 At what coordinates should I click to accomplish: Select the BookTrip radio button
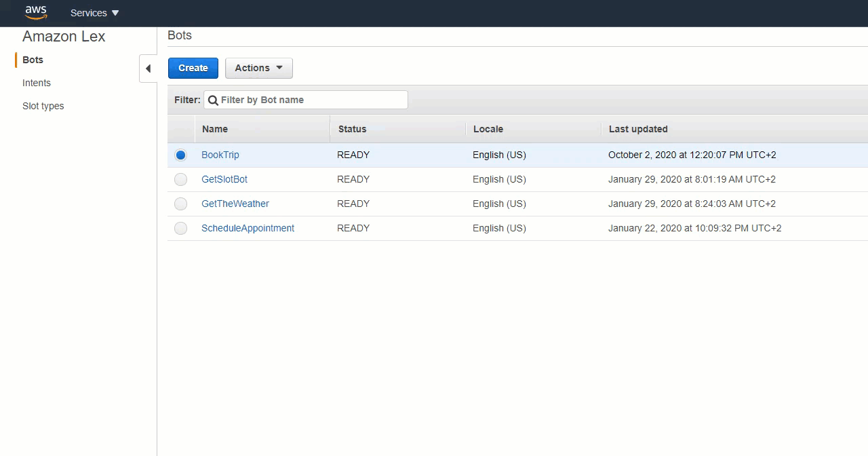pos(180,155)
